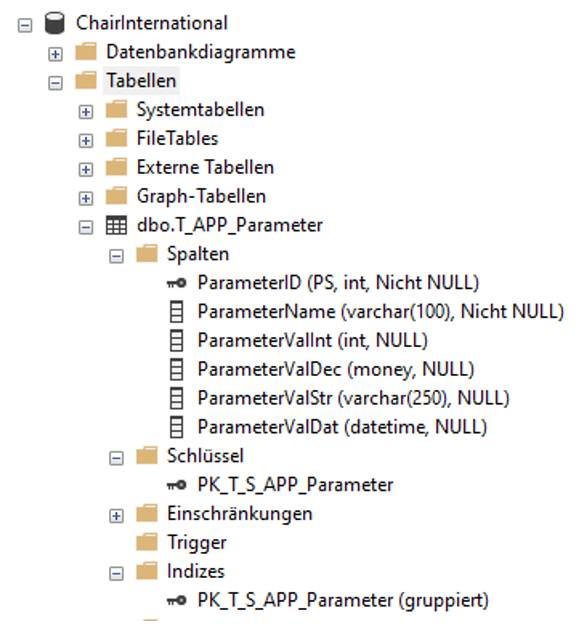Screen dimensions: 579x631
Task: Click the key icon under Schlüssel folder
Action: pos(176,485)
